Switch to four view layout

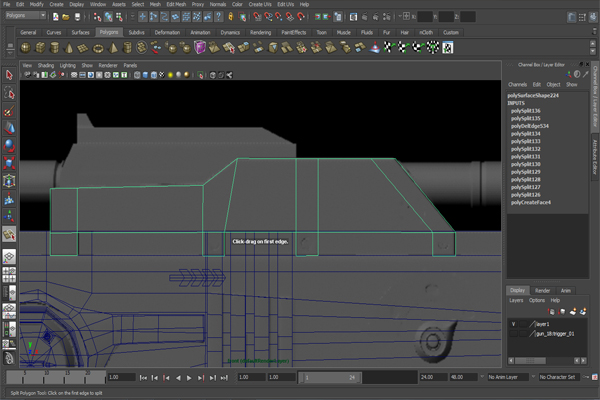[x=9, y=274]
